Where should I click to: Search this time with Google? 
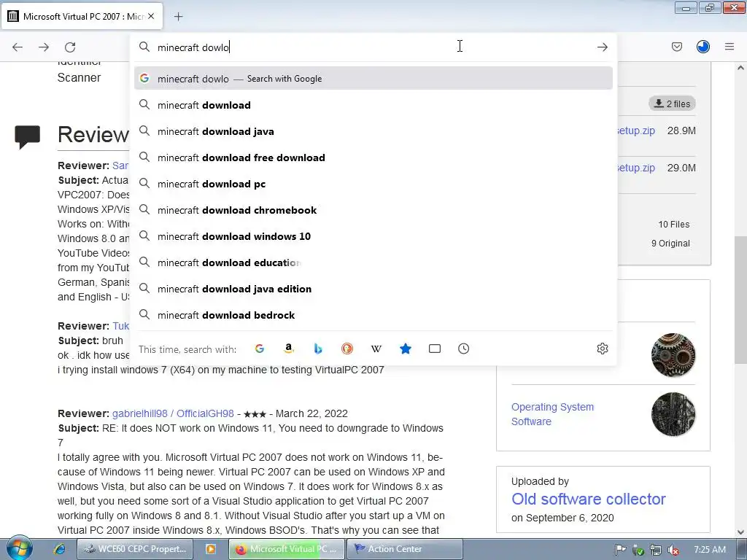[260, 349]
